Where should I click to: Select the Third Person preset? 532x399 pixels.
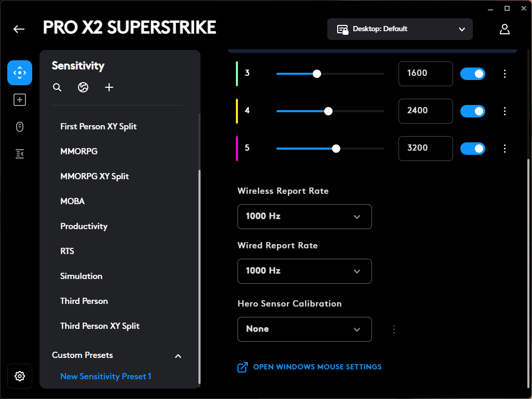[84, 301]
